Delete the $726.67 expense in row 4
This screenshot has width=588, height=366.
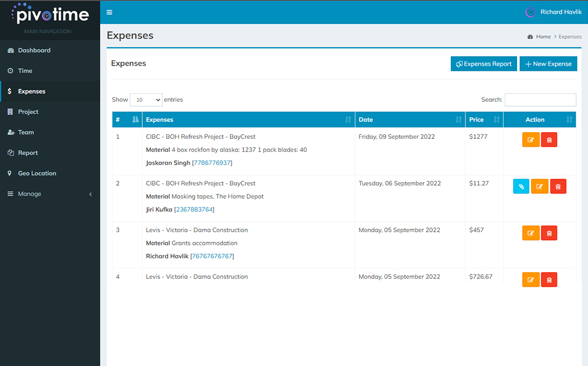[x=549, y=279]
